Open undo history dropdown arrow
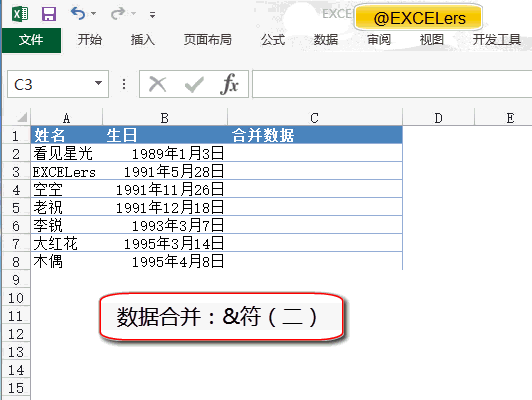The width and height of the screenshot is (532, 400). pos(94,14)
